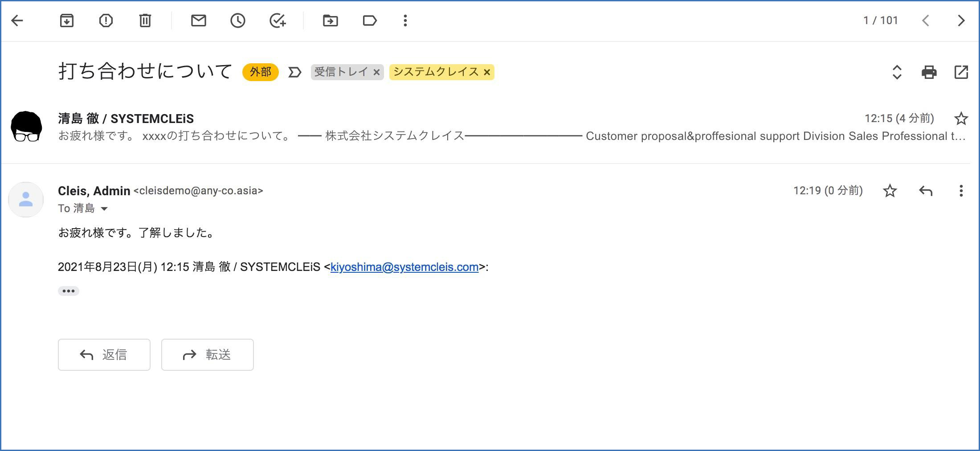Click the timestamp 12:19 (0 分前)

click(828, 191)
